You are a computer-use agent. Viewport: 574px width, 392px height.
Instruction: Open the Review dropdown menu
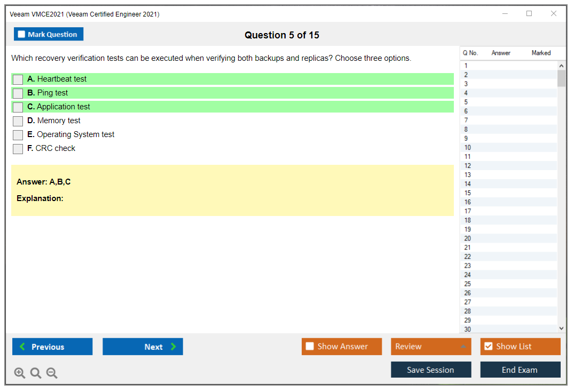point(431,347)
